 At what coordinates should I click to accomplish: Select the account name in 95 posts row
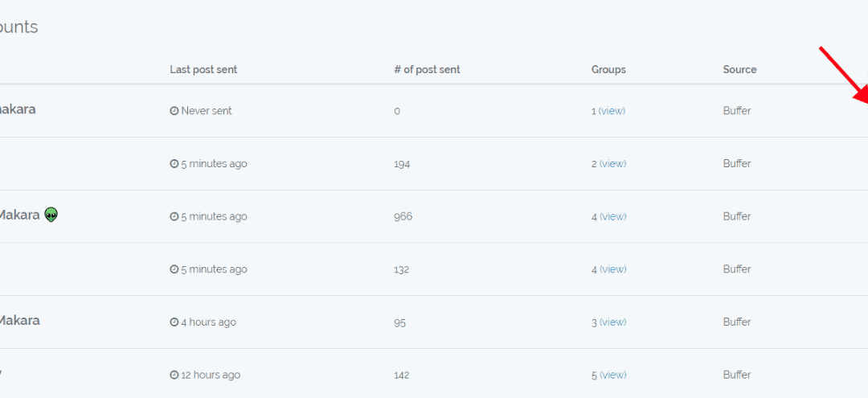(x=19, y=321)
